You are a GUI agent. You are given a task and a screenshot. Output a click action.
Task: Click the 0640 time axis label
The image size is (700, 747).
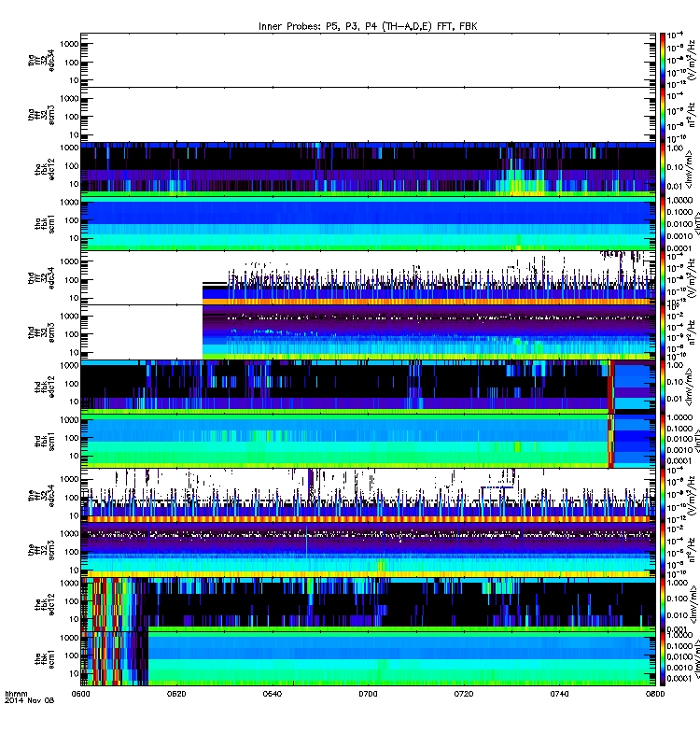pyautogui.click(x=272, y=694)
